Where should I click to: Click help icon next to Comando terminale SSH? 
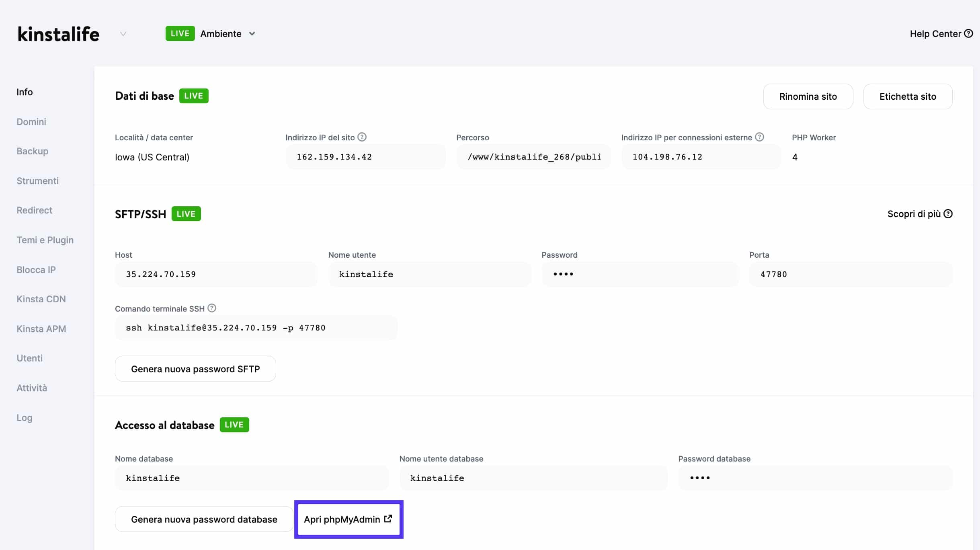212,308
